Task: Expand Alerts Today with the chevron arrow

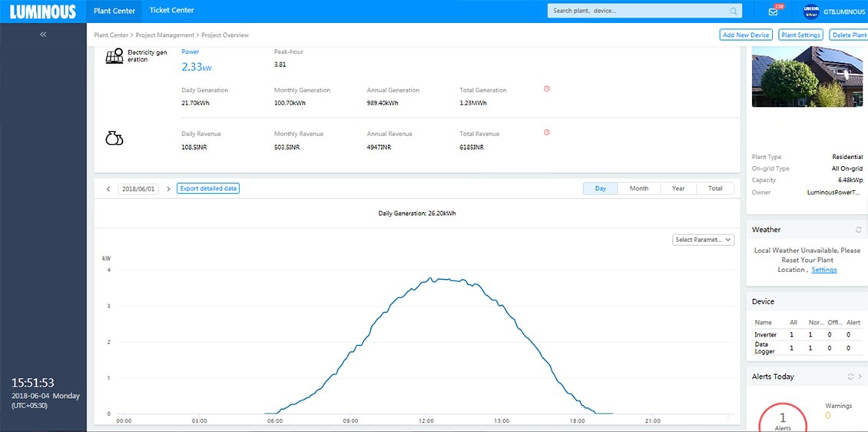Action: [860, 377]
